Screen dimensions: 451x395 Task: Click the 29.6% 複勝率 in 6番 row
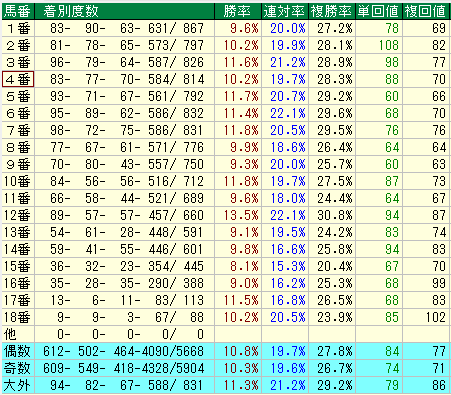point(335,113)
